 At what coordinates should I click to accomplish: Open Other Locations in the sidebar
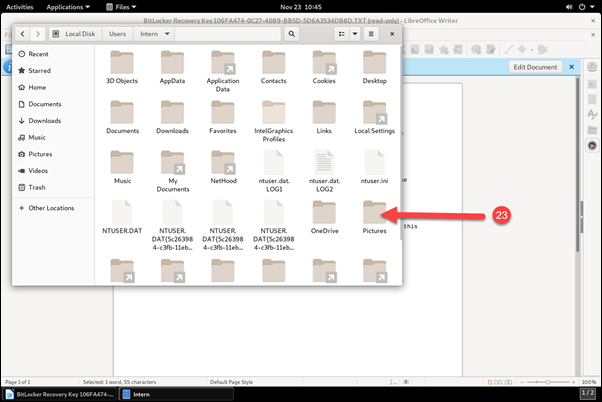[53, 208]
